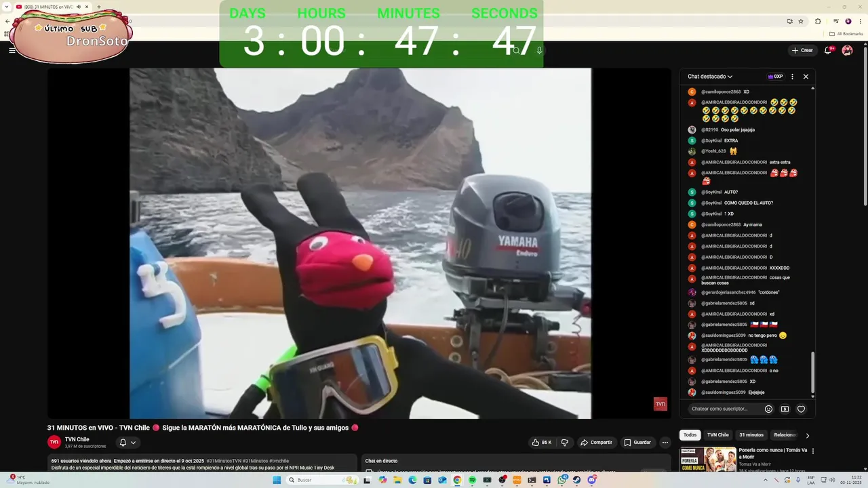Dislike the video
Image resolution: width=868 pixels, height=488 pixels.
point(564,443)
